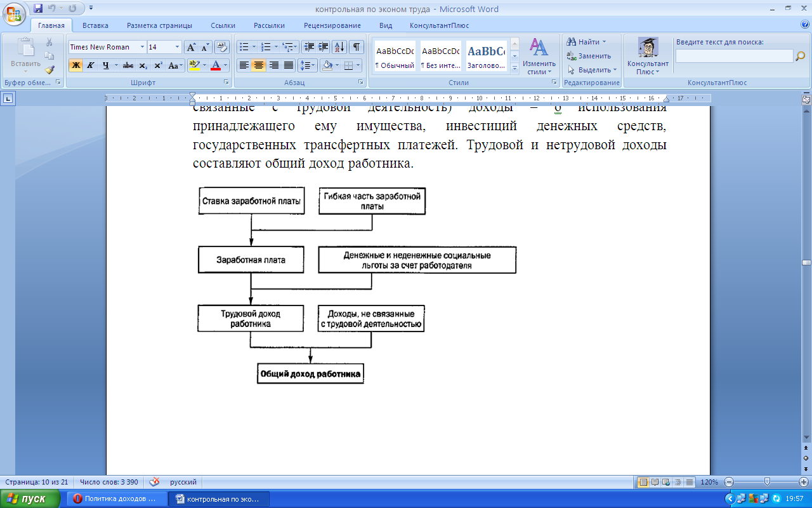Click the Redo arrow in Quick Access toolbar
The width and height of the screenshot is (812, 508).
coord(72,9)
